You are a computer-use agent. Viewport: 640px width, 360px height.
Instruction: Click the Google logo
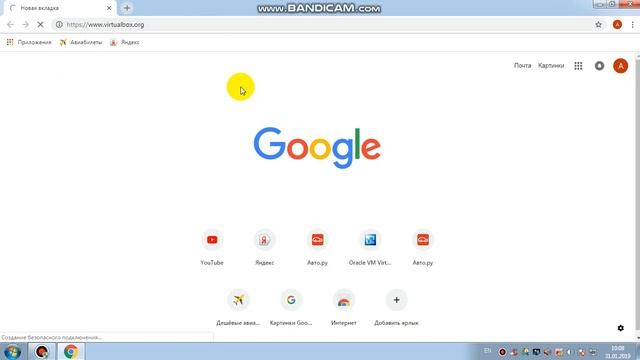[317, 148]
